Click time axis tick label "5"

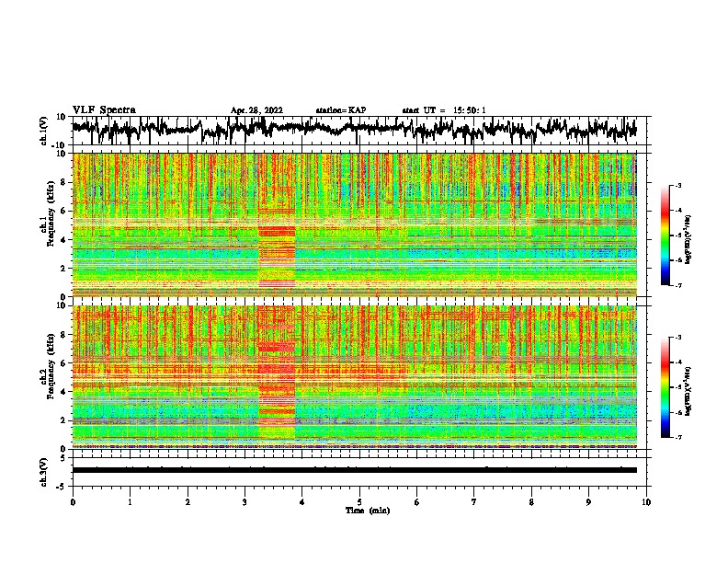click(x=359, y=502)
